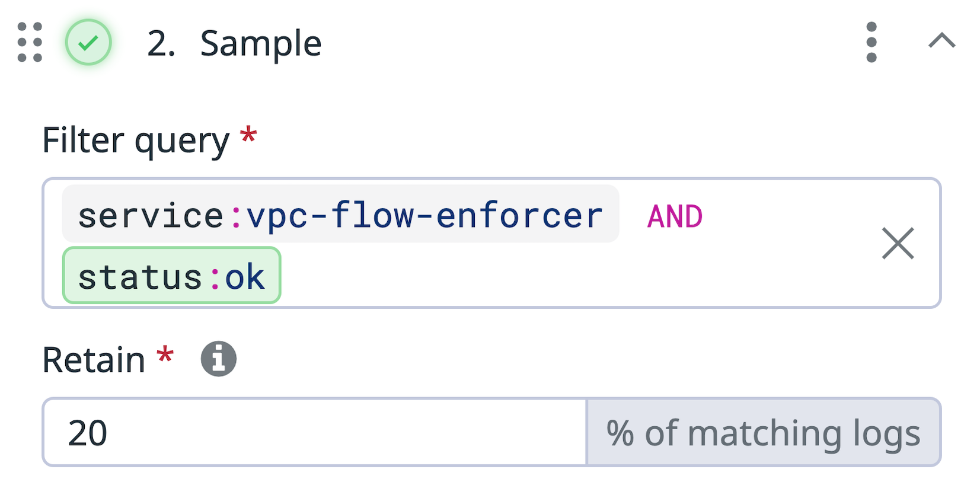This screenshot has width=980, height=482.
Task: Click the green success checkmark icon
Action: click(x=88, y=42)
